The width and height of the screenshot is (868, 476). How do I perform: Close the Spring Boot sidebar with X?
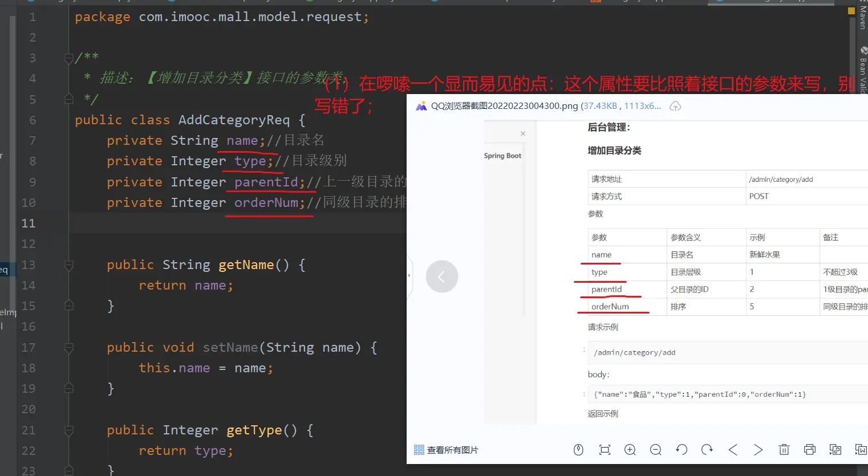point(523,133)
